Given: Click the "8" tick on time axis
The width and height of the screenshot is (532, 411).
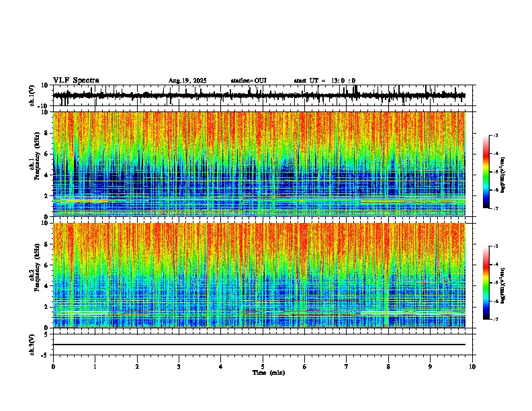Looking at the screenshot, I should coord(388,367).
